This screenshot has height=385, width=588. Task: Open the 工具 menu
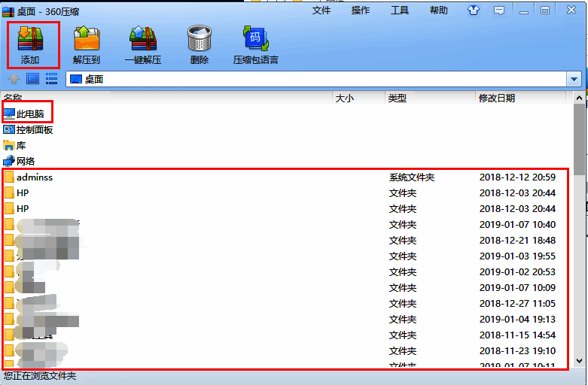click(399, 11)
